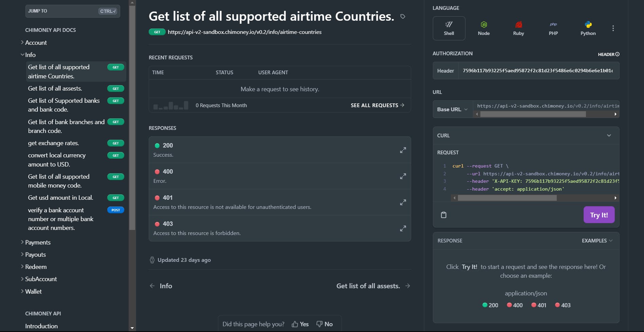Expand the 403 forbidden response
The width and height of the screenshot is (644, 332).
[403, 229]
